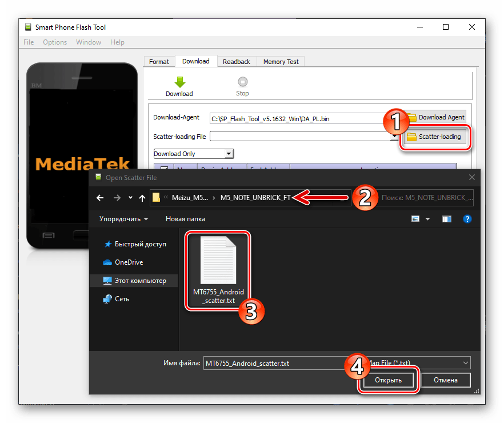
Task: Switch to the Readback tab
Action: pos(237,62)
